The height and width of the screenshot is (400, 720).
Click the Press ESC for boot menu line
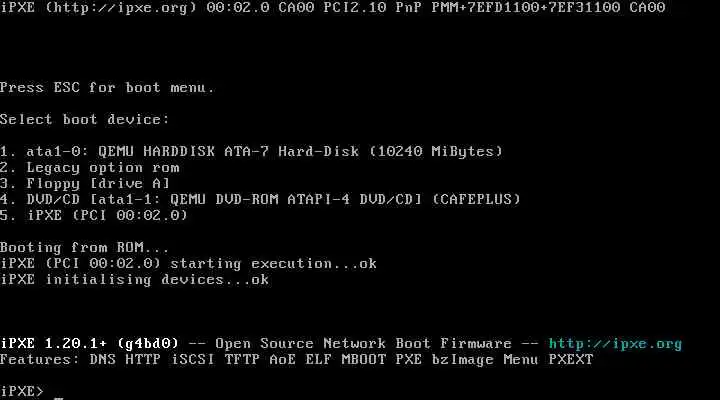click(x=107, y=87)
